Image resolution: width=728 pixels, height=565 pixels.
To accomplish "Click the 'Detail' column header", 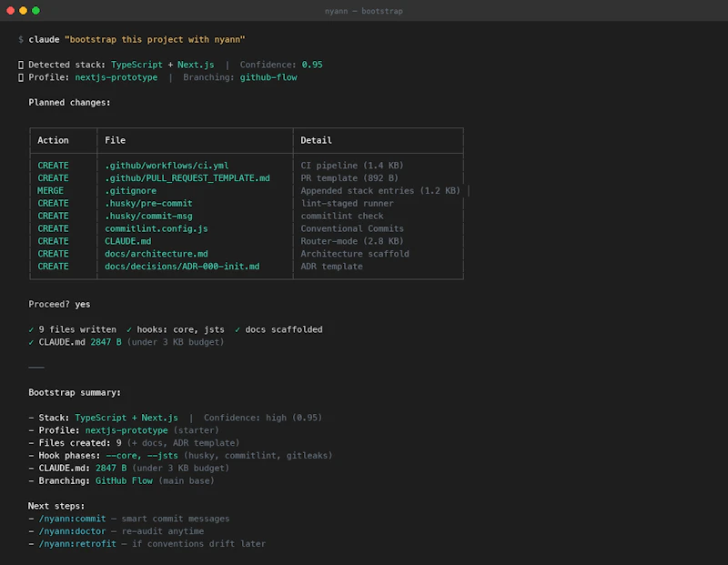I will click(x=316, y=140).
